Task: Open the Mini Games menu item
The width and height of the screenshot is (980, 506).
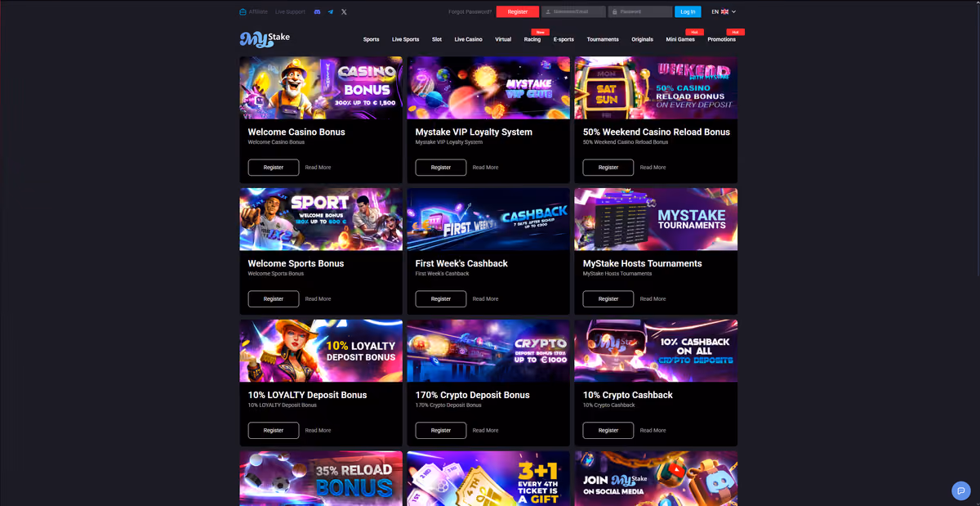Action: [x=680, y=39]
